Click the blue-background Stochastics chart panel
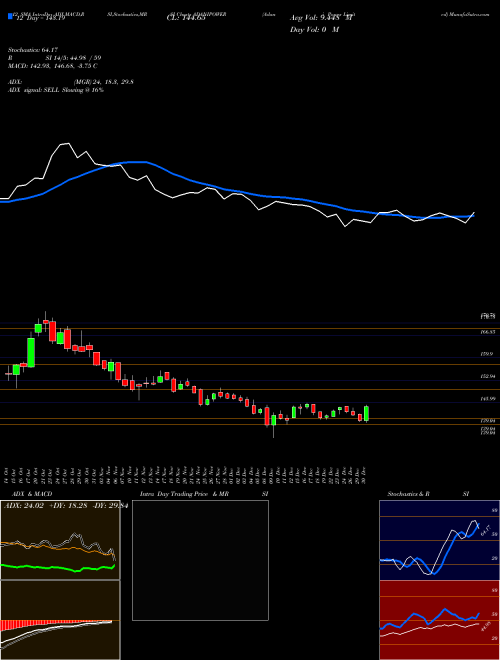 [x=439, y=540]
